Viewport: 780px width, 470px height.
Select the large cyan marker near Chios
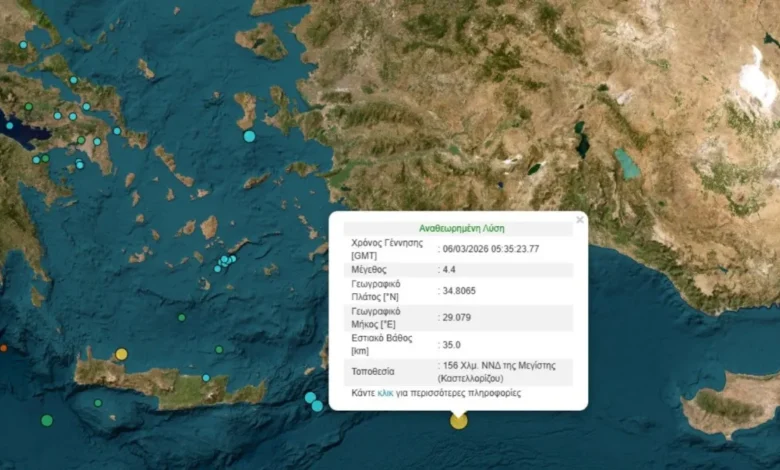[249, 136]
